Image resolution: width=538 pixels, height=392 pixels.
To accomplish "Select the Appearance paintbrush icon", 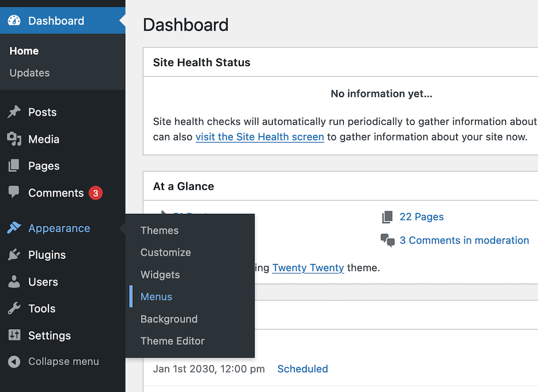I will (x=13, y=228).
